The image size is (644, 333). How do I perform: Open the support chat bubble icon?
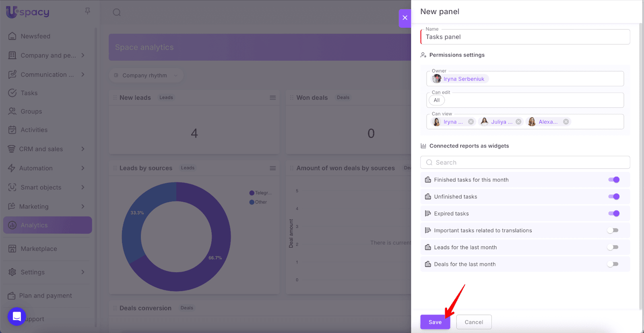[17, 316]
